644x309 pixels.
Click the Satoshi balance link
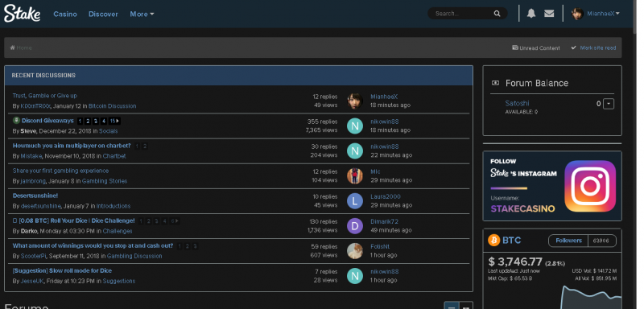517,104
